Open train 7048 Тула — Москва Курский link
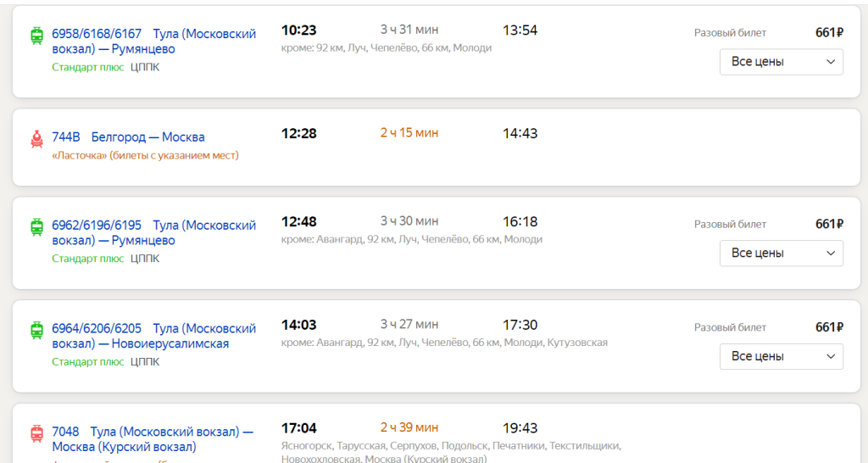Screen dimensions: 868x463 click(153, 439)
